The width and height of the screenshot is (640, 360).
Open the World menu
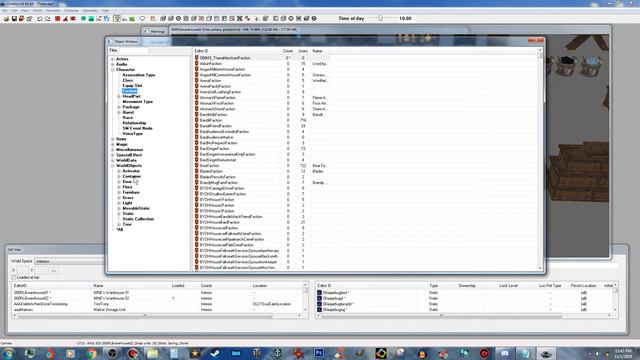tap(38, 10)
